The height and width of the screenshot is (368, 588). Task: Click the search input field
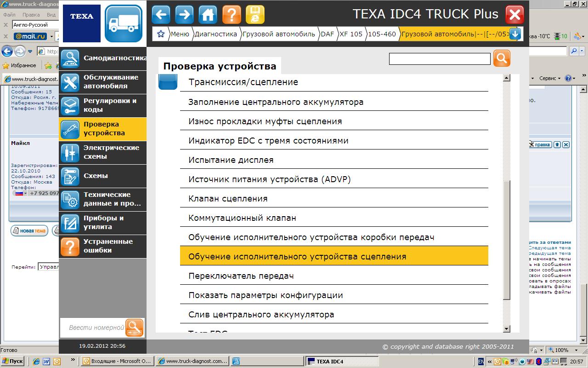(x=440, y=59)
